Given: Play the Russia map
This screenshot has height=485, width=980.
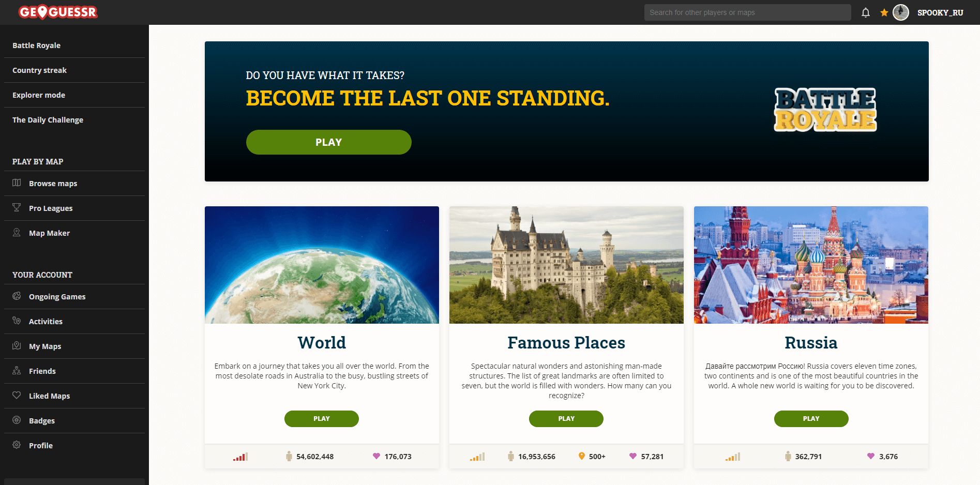Looking at the screenshot, I should click(811, 419).
